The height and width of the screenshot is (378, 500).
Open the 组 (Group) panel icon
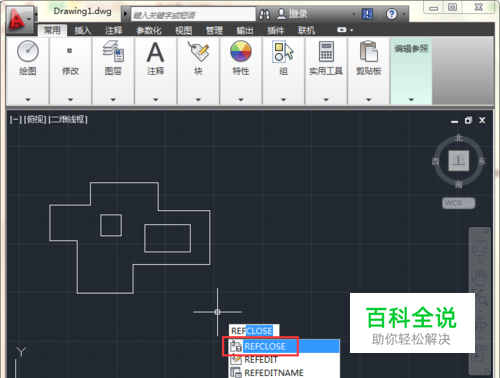[x=283, y=51]
